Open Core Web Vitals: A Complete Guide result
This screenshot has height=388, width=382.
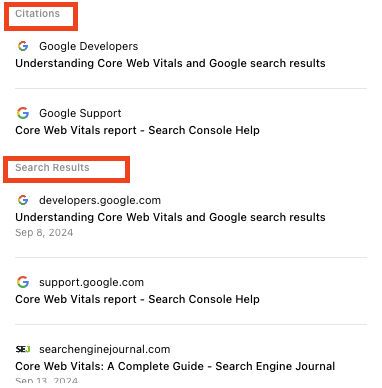175,366
